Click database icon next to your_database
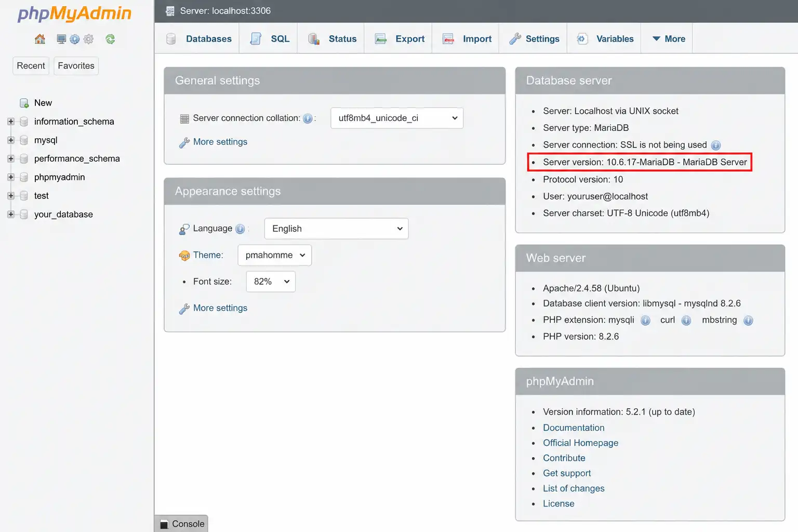Image resolution: width=798 pixels, height=532 pixels. click(24, 214)
